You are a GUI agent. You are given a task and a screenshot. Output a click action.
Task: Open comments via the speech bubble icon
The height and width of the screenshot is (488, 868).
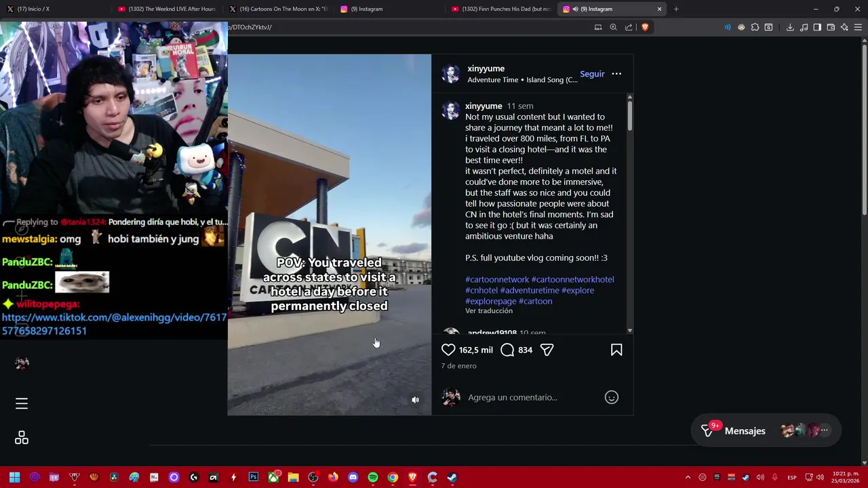pyautogui.click(x=507, y=350)
